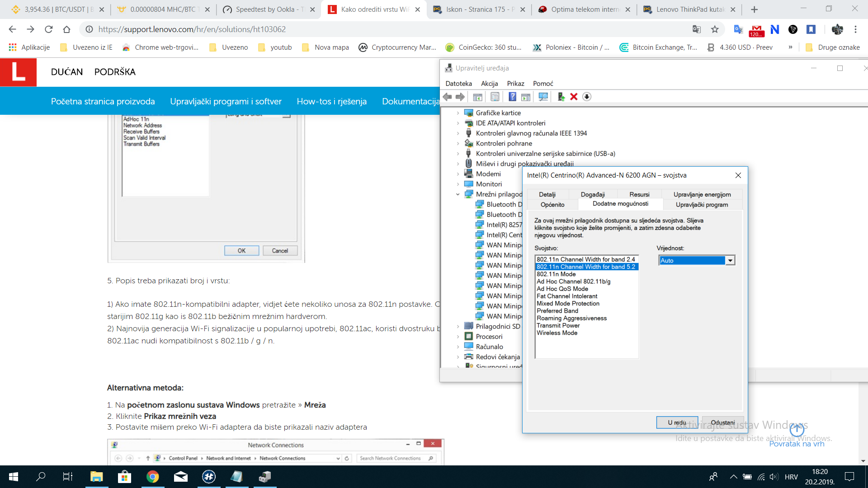Viewport: 868px width, 488px height.
Task: Click Scan for hardware changes toolbar icon
Action: (x=543, y=97)
